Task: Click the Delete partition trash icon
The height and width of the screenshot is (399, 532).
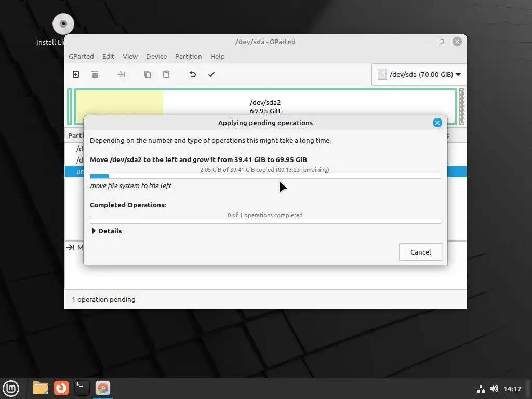Action: pyautogui.click(x=95, y=74)
